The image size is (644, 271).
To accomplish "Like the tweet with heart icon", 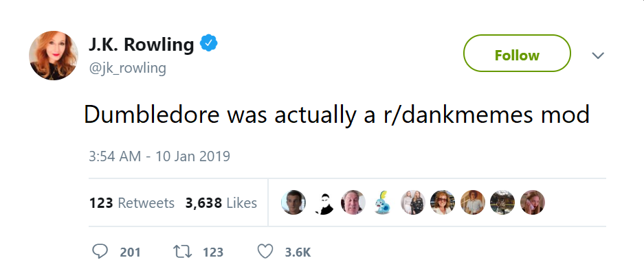I will click(x=265, y=251).
